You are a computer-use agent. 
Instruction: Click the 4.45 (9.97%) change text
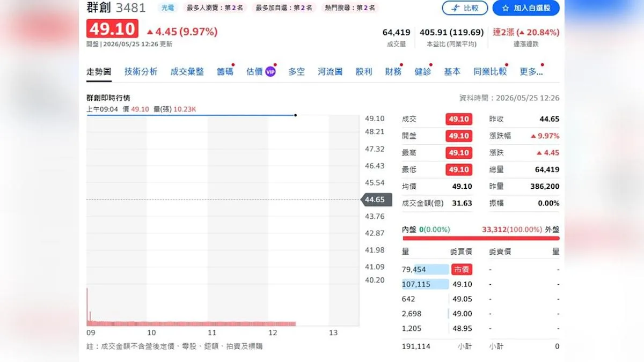pyautogui.click(x=182, y=32)
